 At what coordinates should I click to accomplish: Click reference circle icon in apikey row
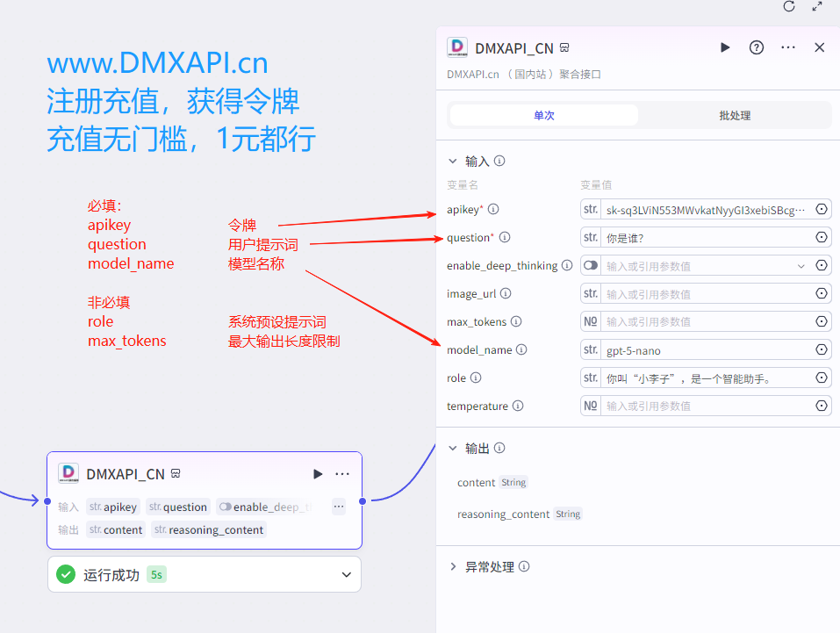pos(822,209)
